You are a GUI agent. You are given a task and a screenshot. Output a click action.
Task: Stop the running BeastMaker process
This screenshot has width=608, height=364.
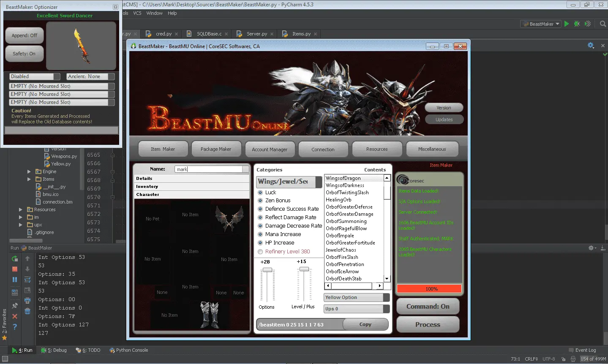(x=15, y=269)
